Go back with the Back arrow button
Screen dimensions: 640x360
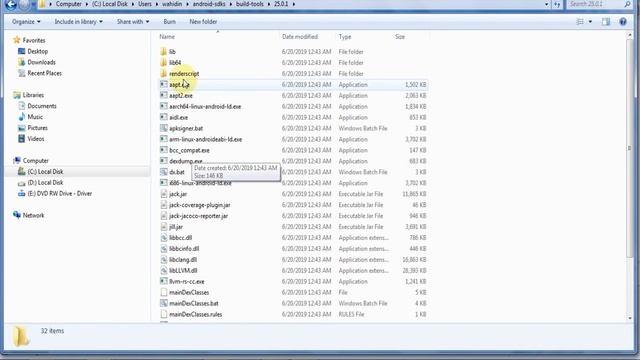(11, 4)
